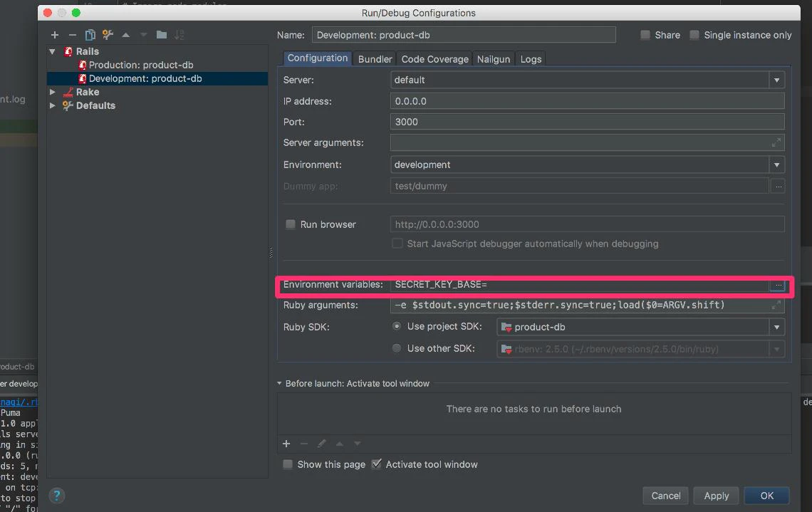Viewport: 812px width, 512px height.
Task: Open the Environment dropdown
Action: [x=776, y=164]
